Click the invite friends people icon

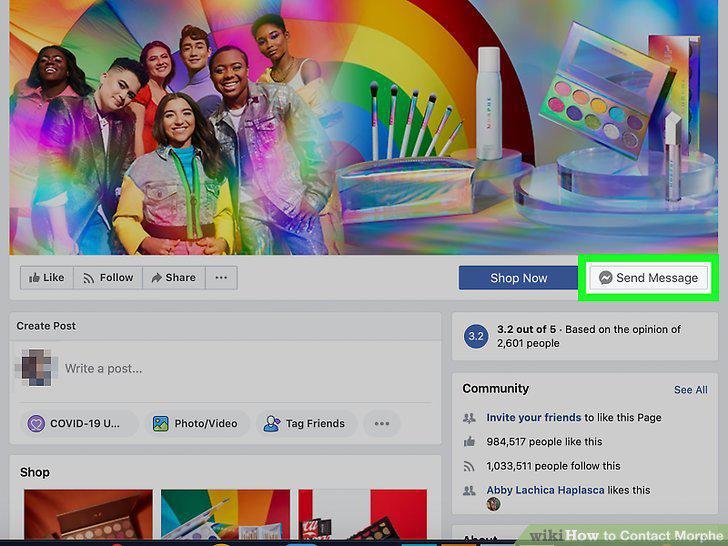click(x=469, y=417)
